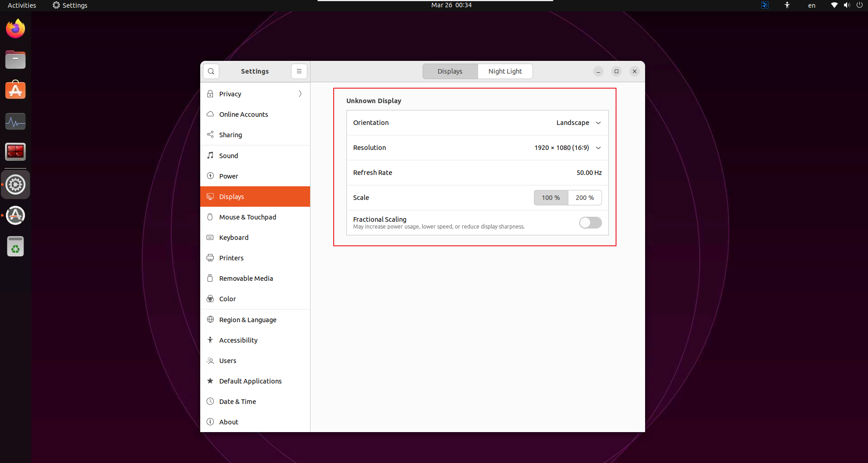Open the system power menu in top bar

[x=859, y=5]
